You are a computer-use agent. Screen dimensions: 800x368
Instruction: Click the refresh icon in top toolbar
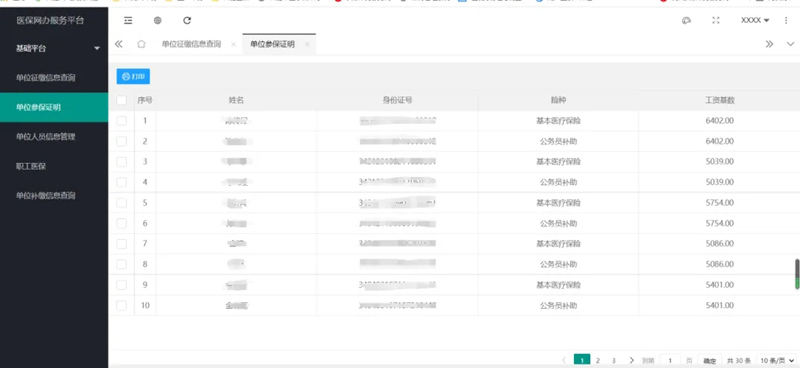pyautogui.click(x=187, y=20)
